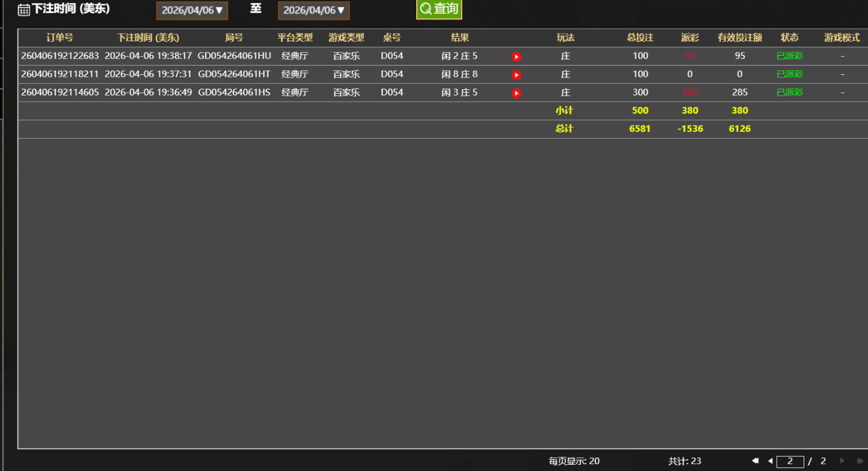Open the start date dropdown 2026/04/06

tap(192, 11)
